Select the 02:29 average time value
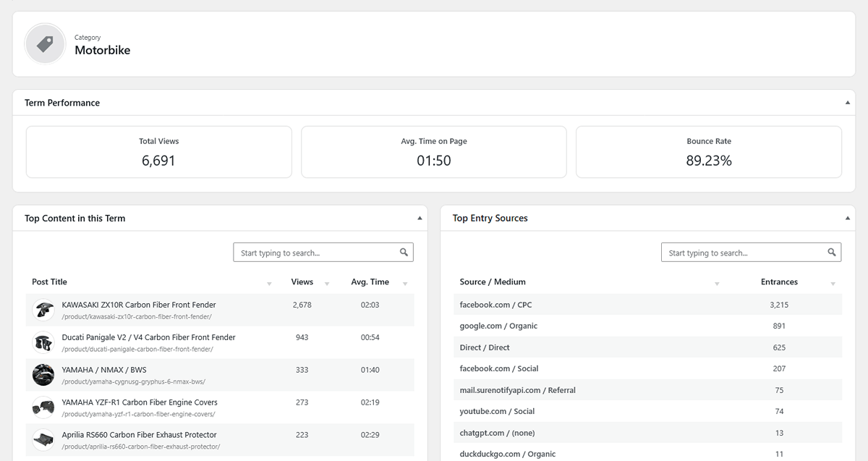Screen dimensions: 868x461 coord(370,435)
